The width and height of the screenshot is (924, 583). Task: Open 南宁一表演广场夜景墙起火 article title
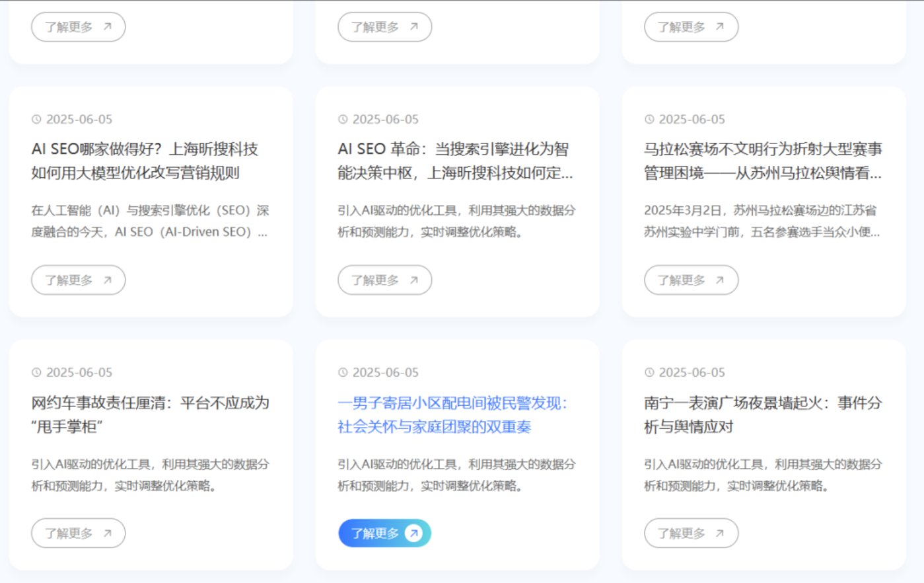[x=763, y=414]
